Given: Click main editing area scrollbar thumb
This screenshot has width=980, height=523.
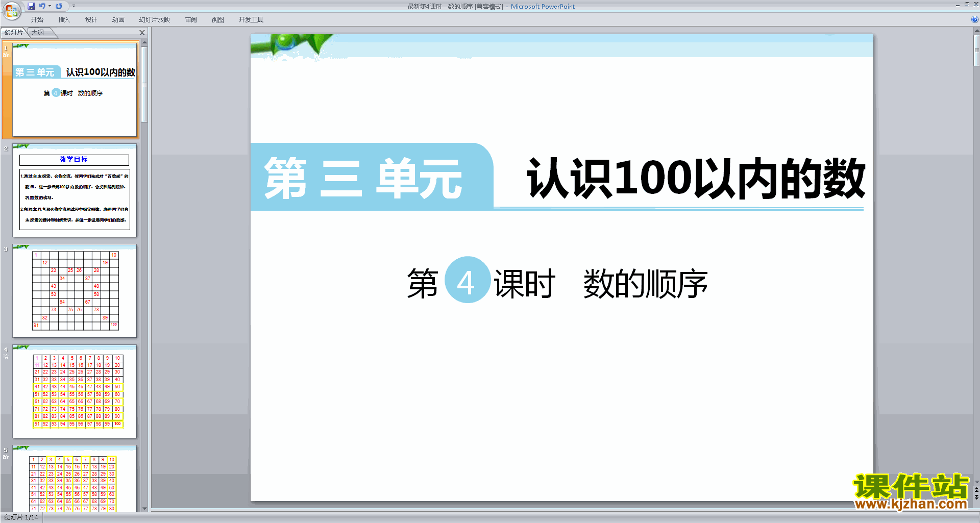Looking at the screenshot, I should point(976,50).
